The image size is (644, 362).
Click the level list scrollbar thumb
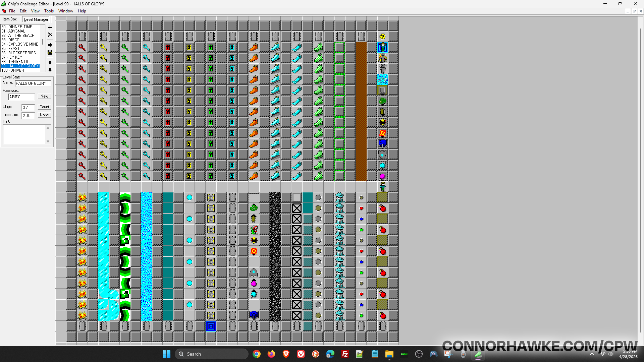click(x=43, y=42)
